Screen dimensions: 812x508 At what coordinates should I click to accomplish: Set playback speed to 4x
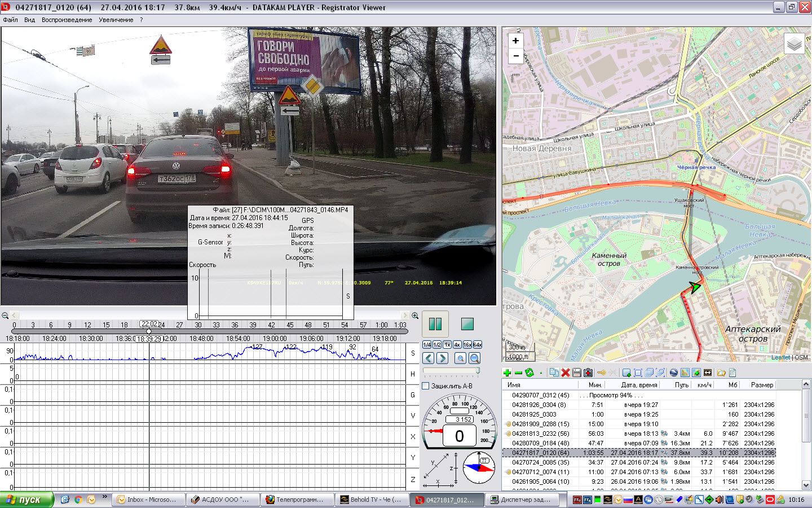tap(457, 344)
